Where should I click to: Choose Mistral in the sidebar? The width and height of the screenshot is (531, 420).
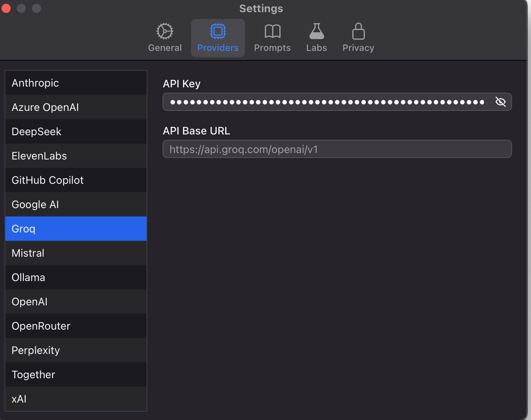pos(76,253)
